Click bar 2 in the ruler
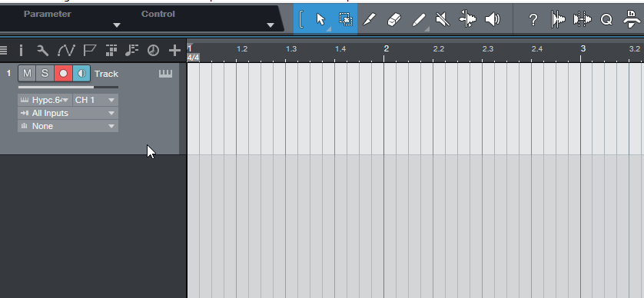 click(x=386, y=48)
